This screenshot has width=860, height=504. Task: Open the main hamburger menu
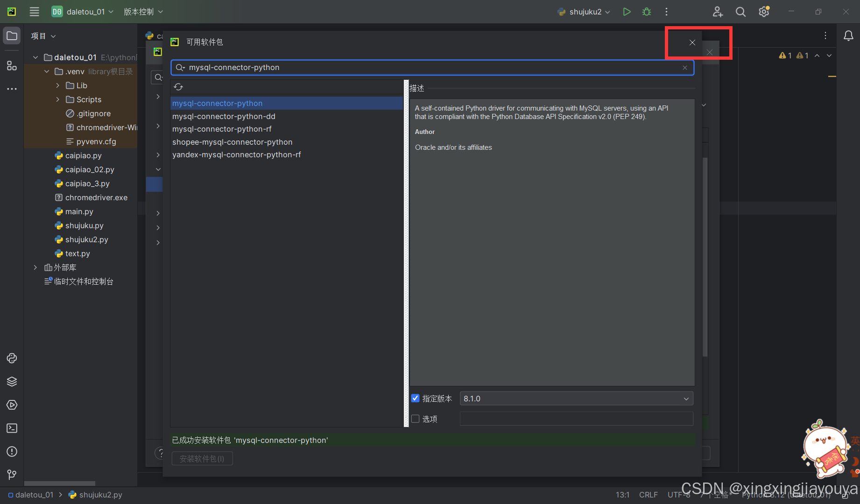point(34,12)
